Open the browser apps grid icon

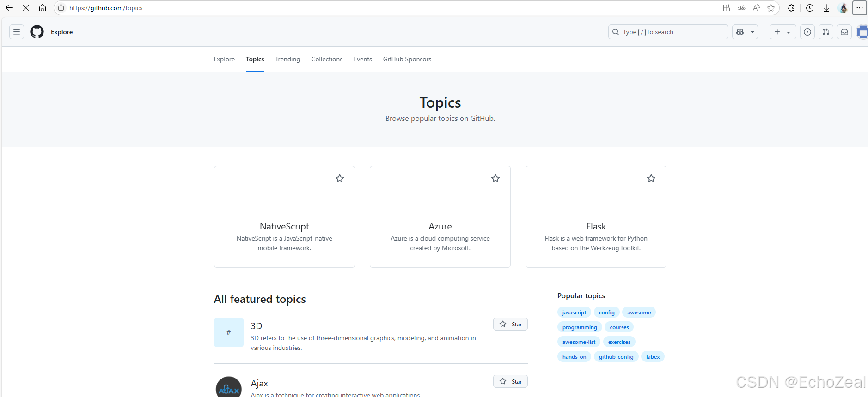pyautogui.click(x=727, y=8)
